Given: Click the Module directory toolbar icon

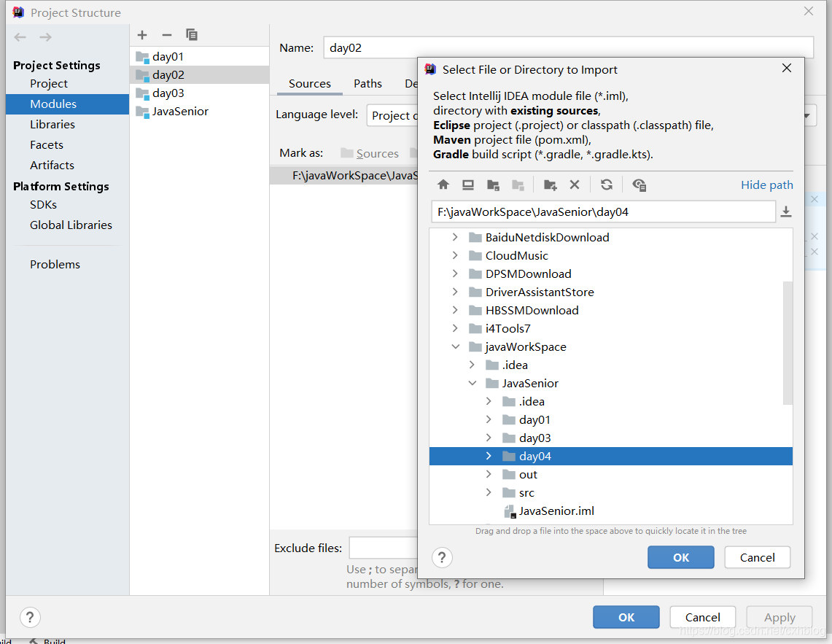Looking at the screenshot, I should 518,185.
